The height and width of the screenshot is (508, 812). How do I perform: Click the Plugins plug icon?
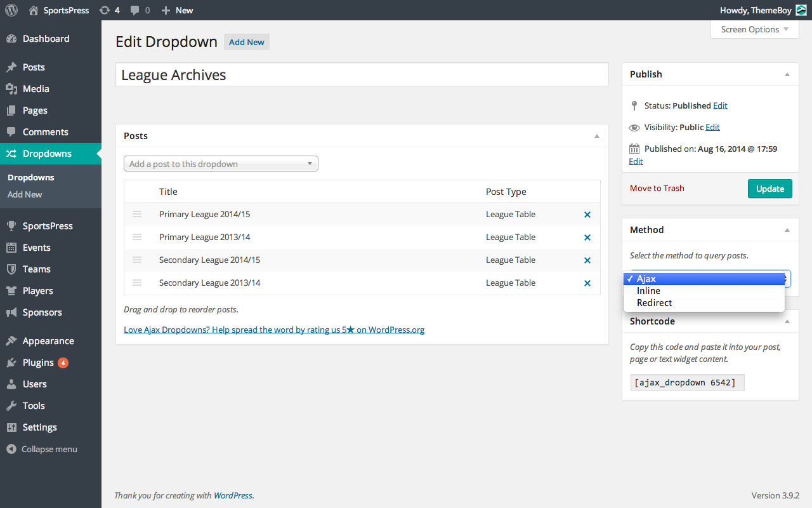pos(11,363)
